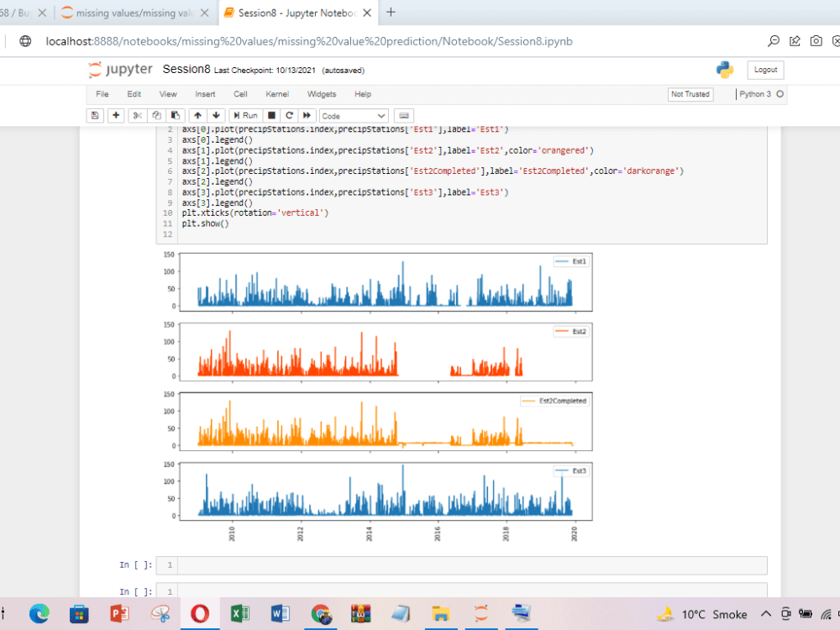Expand hidden taskbar icons chevron

[765, 614]
